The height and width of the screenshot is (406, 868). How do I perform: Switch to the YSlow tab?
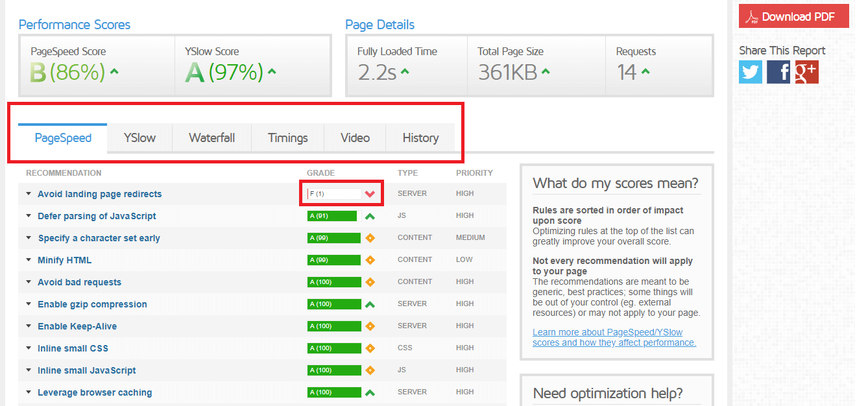(x=139, y=138)
